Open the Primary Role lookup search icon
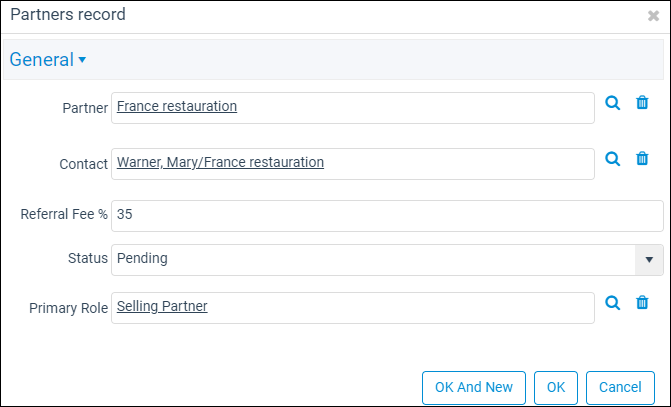Screen dimensions: 671x407 [x=612, y=303]
